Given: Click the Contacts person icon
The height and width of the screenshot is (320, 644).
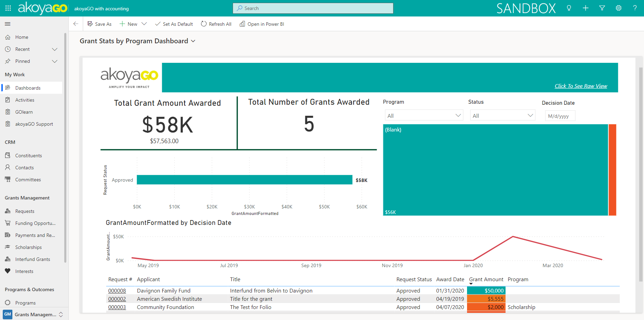Looking at the screenshot, I should click(x=8, y=168).
